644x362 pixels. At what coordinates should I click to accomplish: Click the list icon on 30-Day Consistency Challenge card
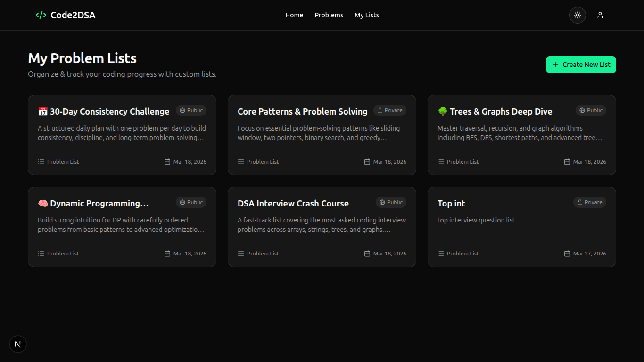coord(41,162)
